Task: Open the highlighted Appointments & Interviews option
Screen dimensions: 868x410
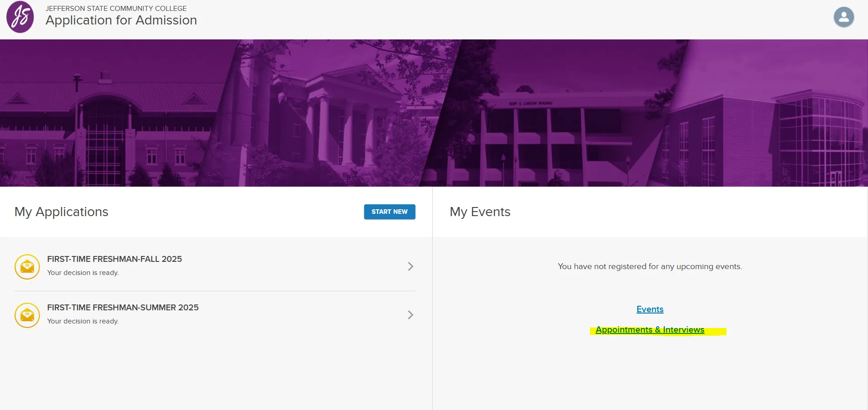Action: 649,329
